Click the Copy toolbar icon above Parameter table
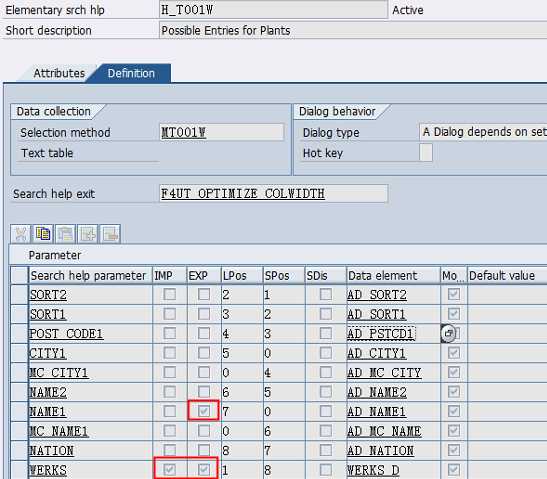Viewport: 547px width, 479px height. [43, 233]
